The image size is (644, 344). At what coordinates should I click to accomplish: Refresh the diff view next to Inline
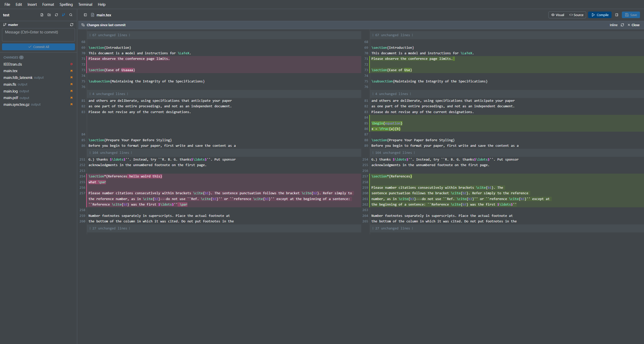622,25
